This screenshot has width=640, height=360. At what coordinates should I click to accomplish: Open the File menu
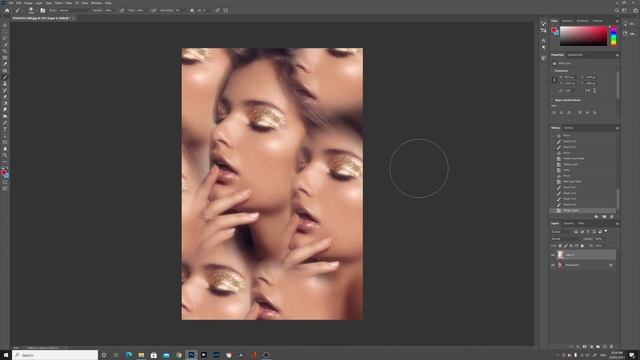click(11, 3)
